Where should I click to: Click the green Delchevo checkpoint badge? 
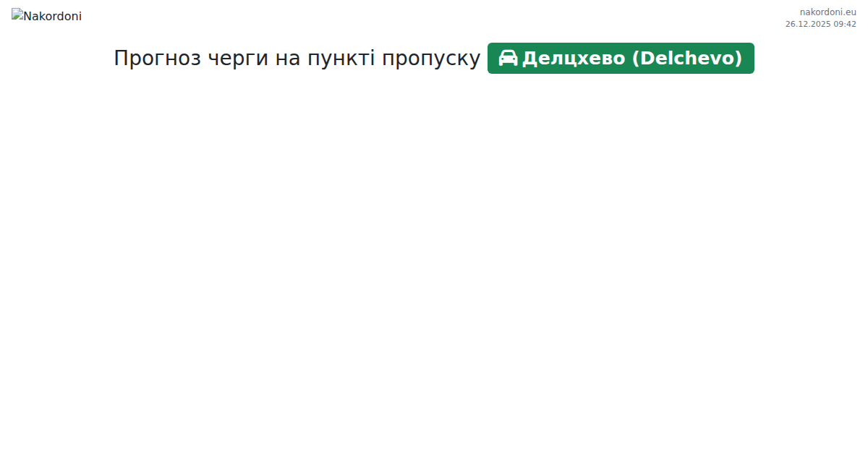tap(621, 58)
